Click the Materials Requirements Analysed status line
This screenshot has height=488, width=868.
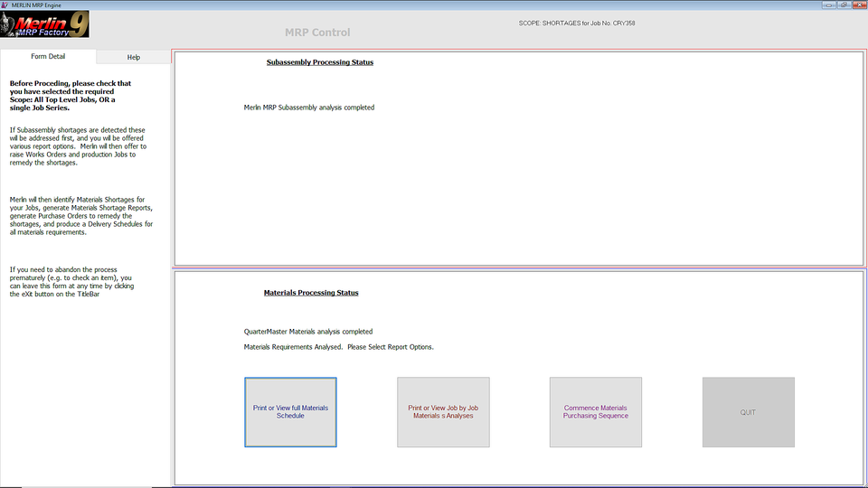(x=338, y=347)
